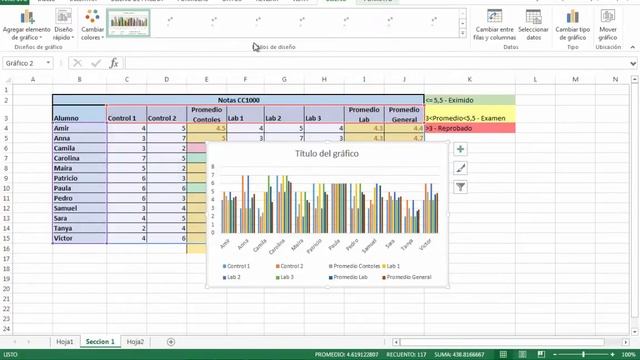640x360 pixels.
Task: Select the Eximido green legend cell
Action: [x=470, y=100]
